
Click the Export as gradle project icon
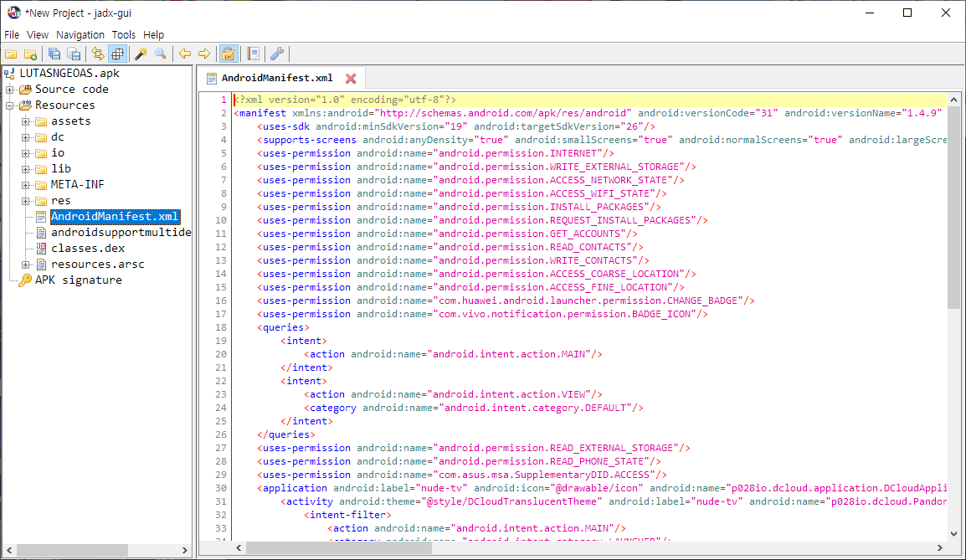pos(74,54)
